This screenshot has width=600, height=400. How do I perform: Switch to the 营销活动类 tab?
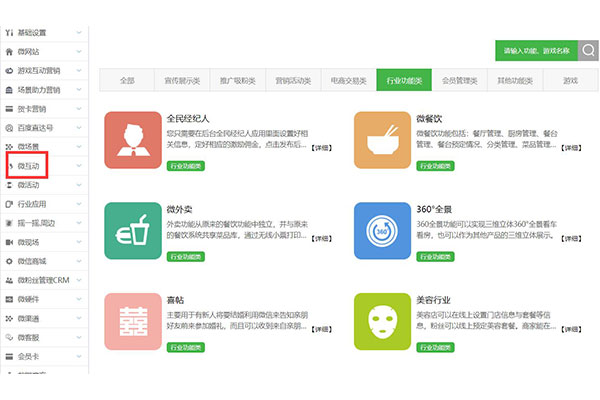pyautogui.click(x=293, y=80)
